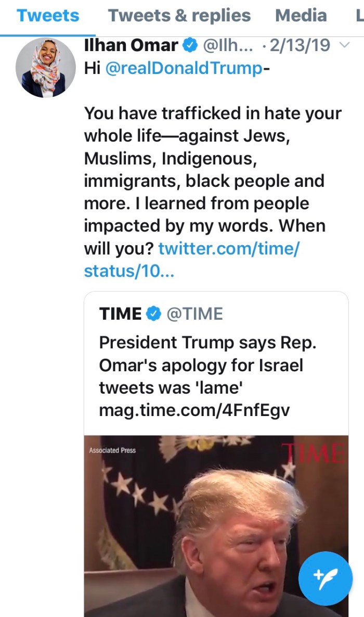Image resolution: width=364 pixels, height=617 pixels.
Task: Tap the compose new tweet floating button
Action: (x=326, y=577)
